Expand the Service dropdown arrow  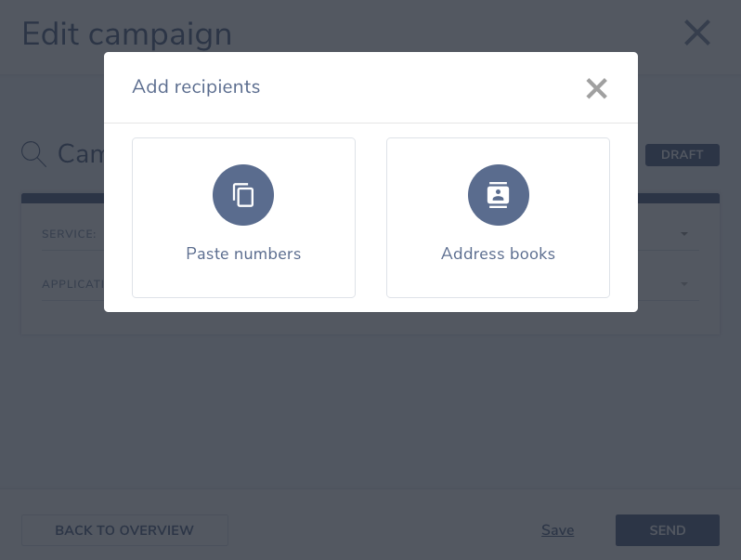click(x=683, y=234)
